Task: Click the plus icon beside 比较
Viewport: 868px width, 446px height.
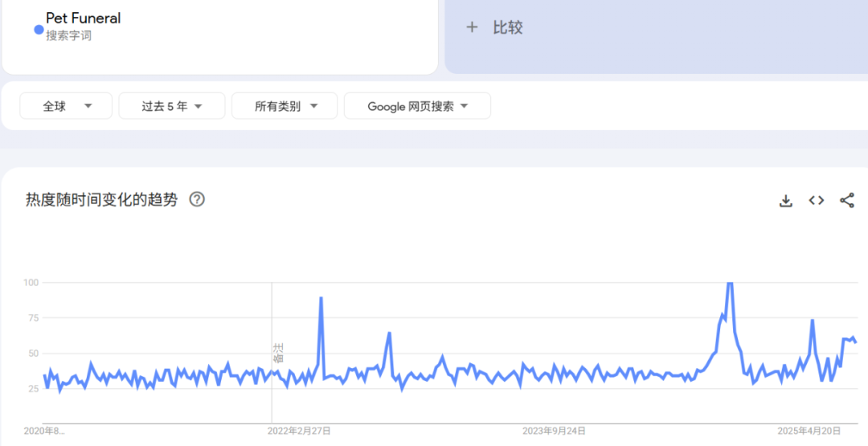Action: 472,27
